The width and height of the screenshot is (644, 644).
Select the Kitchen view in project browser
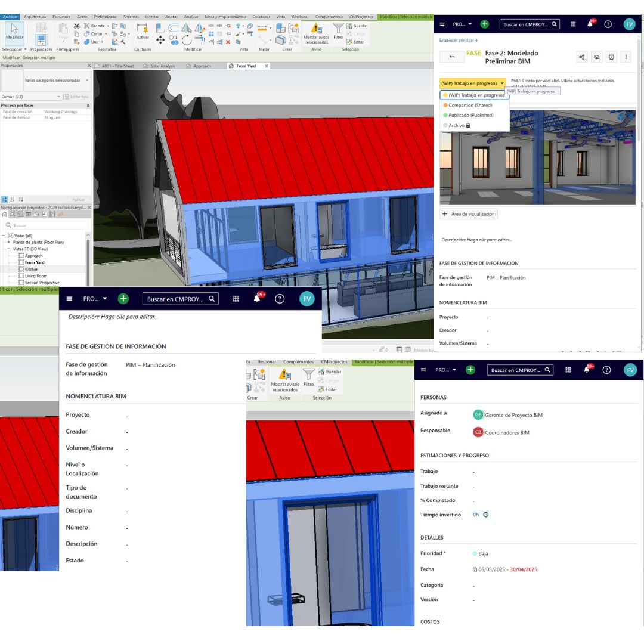(x=32, y=269)
